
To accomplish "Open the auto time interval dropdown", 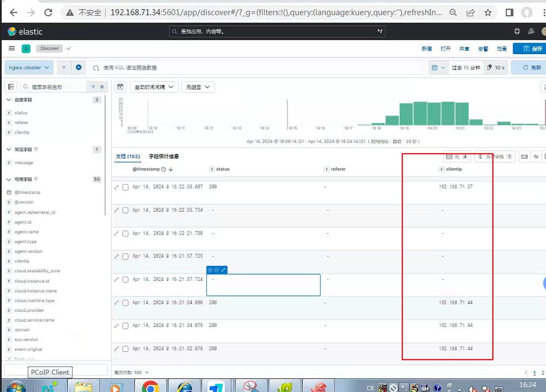I will tap(154, 87).
